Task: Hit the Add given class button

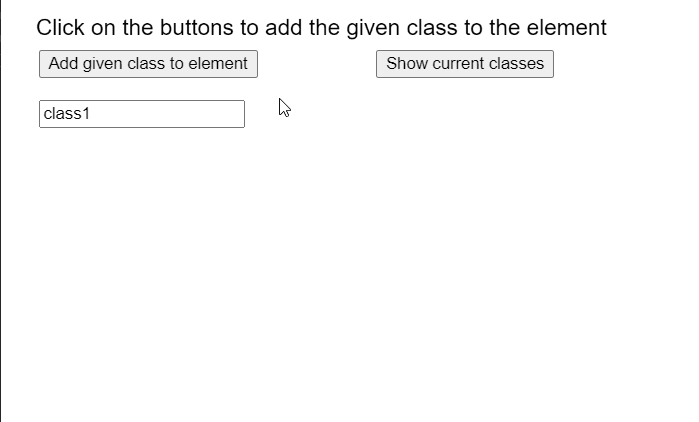Action: point(148,64)
